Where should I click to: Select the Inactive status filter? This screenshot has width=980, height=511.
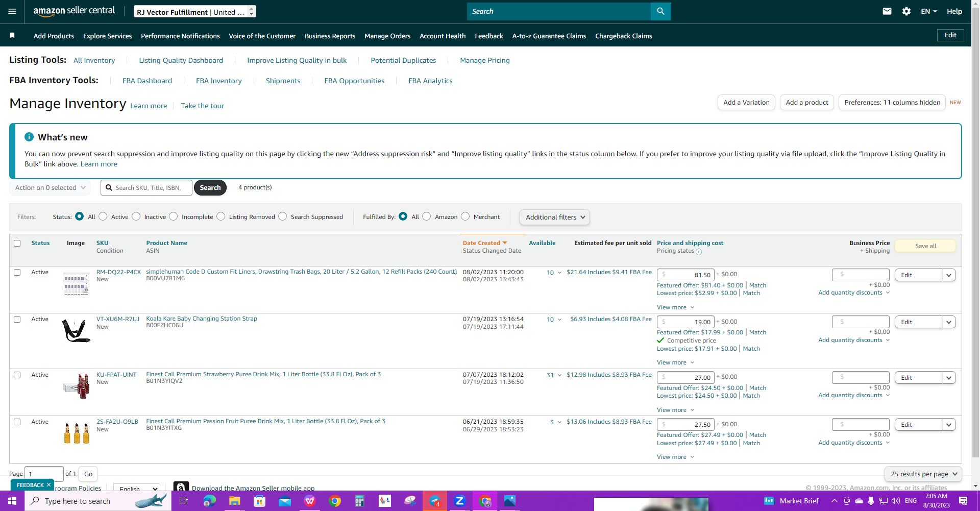(136, 216)
